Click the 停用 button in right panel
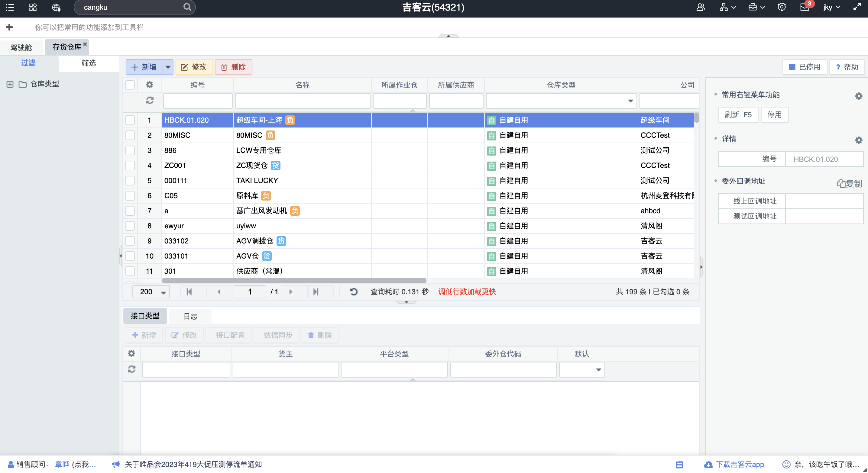The width and height of the screenshot is (868, 473). pos(774,114)
